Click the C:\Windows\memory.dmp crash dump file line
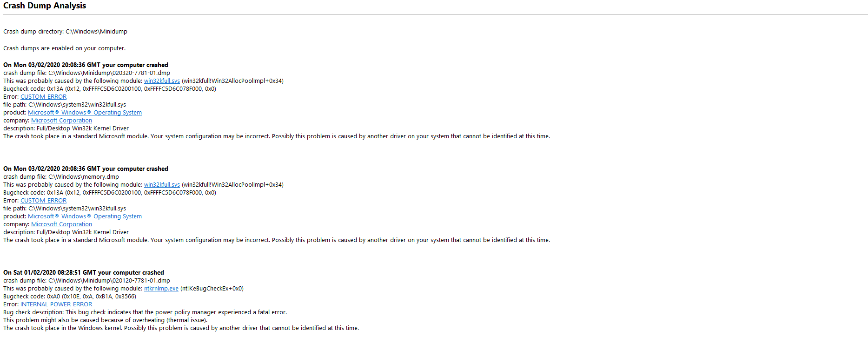Image resolution: width=868 pixels, height=351 pixels. click(x=61, y=177)
